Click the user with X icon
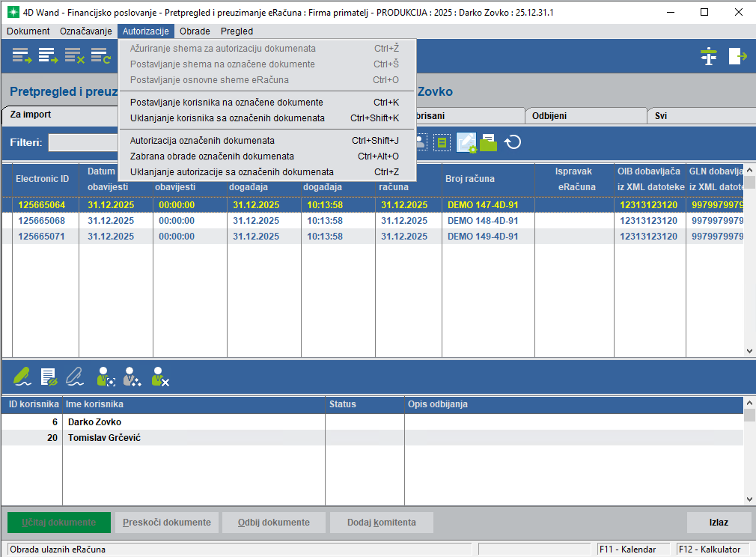Image resolution: width=756 pixels, height=557 pixels. (x=160, y=376)
